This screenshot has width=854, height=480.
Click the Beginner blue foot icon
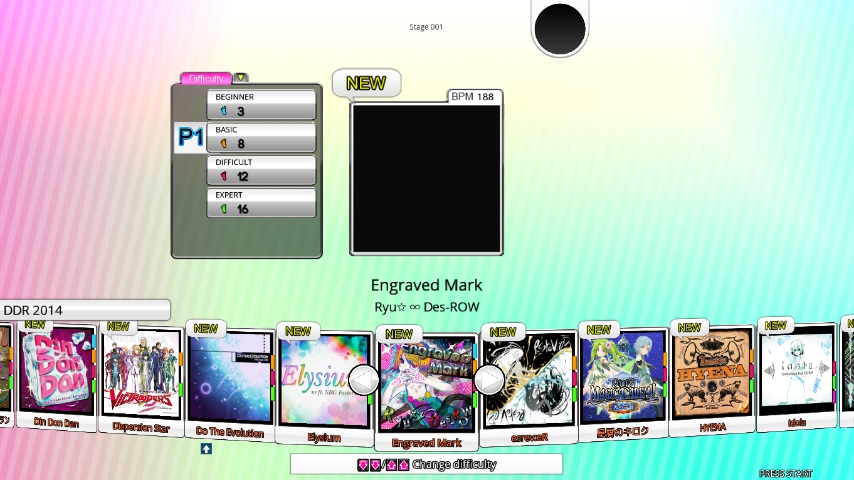tap(223, 111)
